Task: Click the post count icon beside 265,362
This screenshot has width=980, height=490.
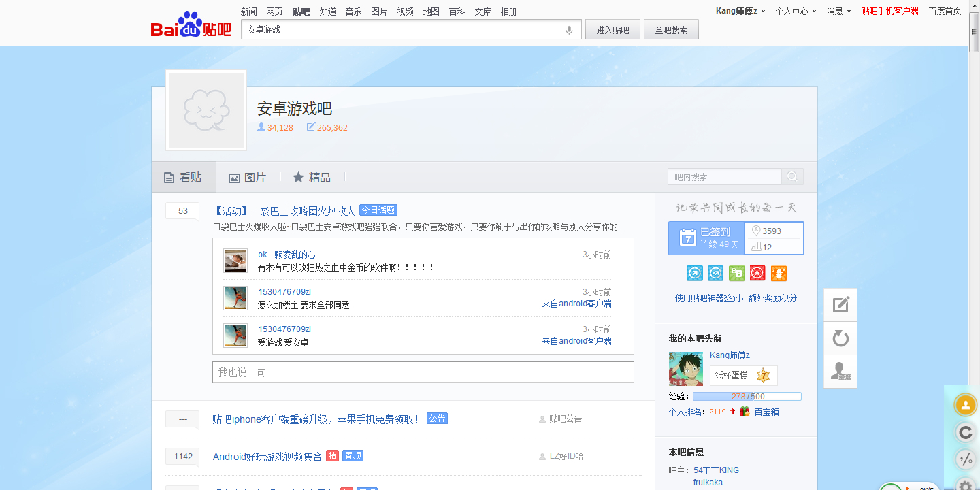Action: coord(311,127)
